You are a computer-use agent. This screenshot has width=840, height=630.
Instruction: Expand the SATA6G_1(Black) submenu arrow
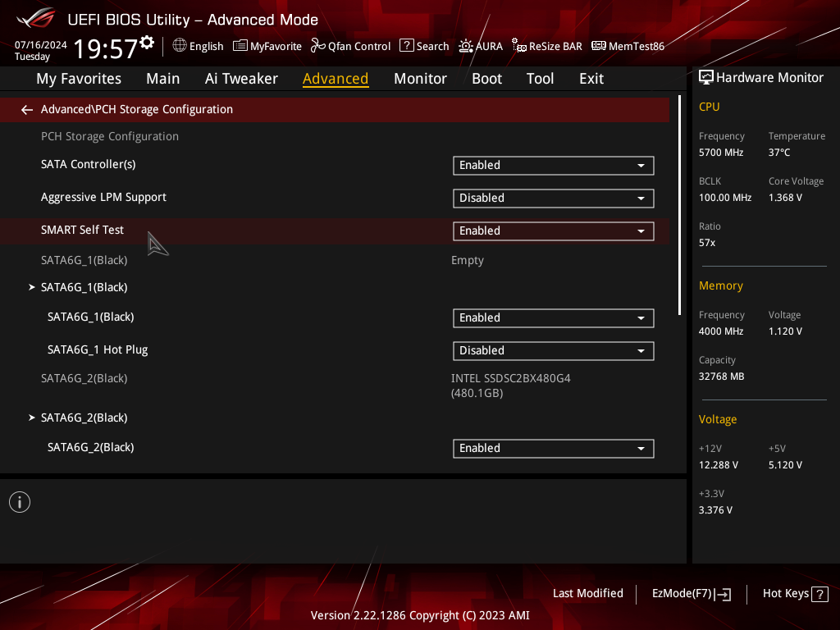[x=32, y=287]
